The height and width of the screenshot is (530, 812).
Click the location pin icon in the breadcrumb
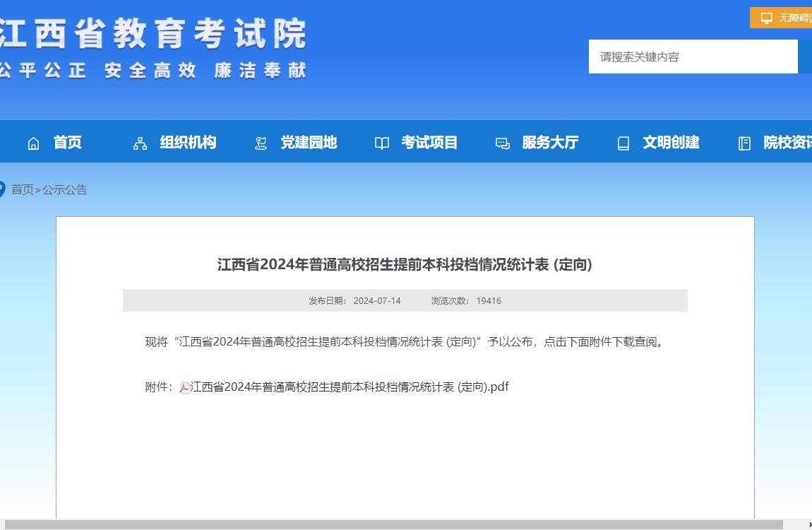3,189
